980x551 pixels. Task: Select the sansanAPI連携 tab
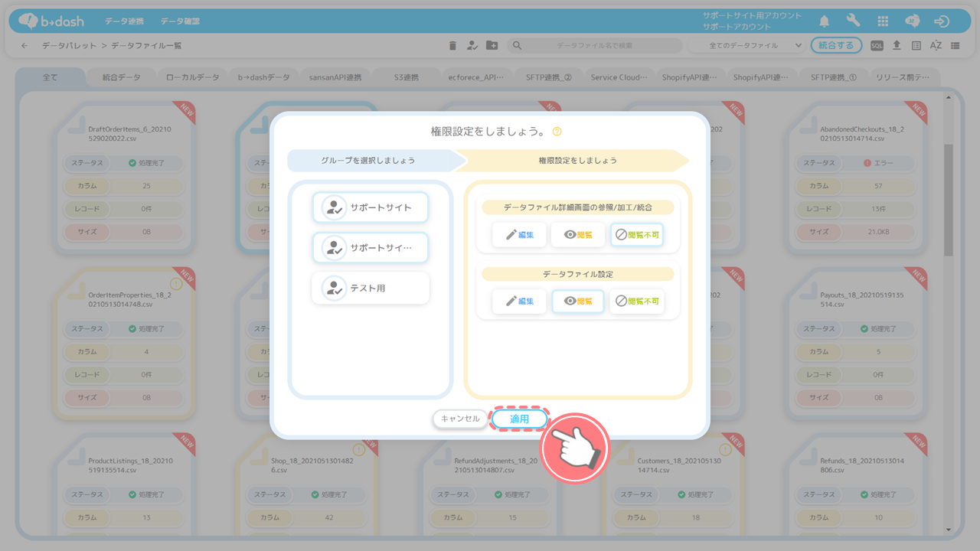335,77
